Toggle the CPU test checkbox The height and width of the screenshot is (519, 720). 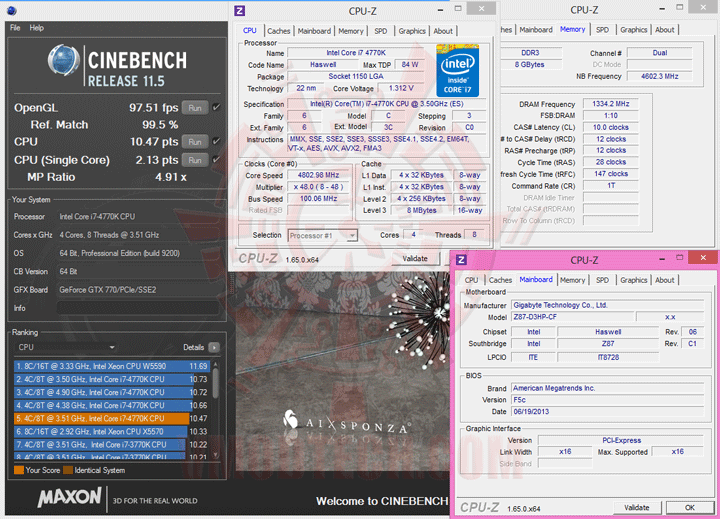click(216, 141)
